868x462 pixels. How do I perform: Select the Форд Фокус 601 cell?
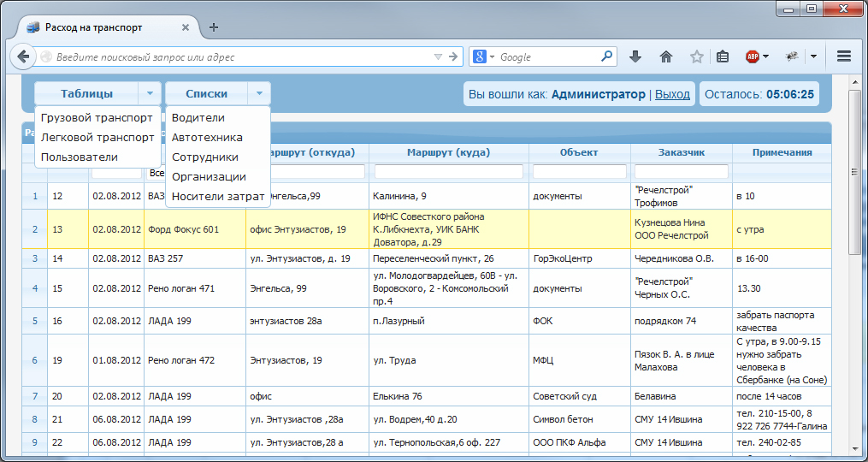(195, 229)
